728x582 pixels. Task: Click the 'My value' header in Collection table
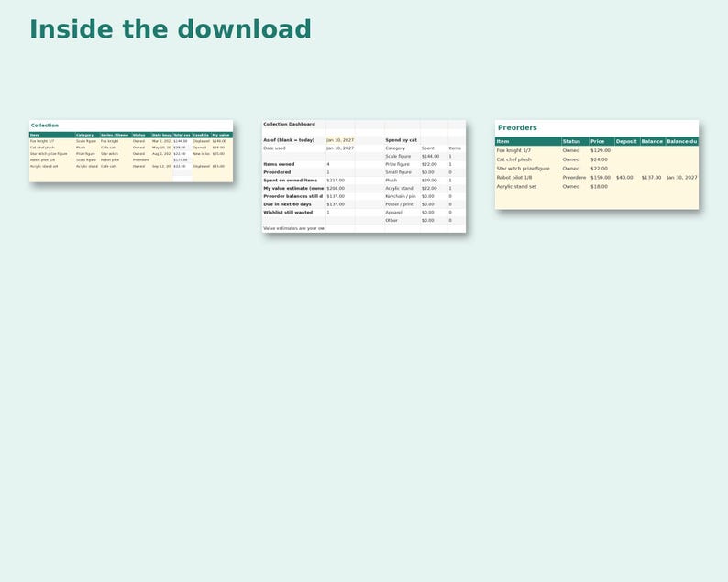221,135
